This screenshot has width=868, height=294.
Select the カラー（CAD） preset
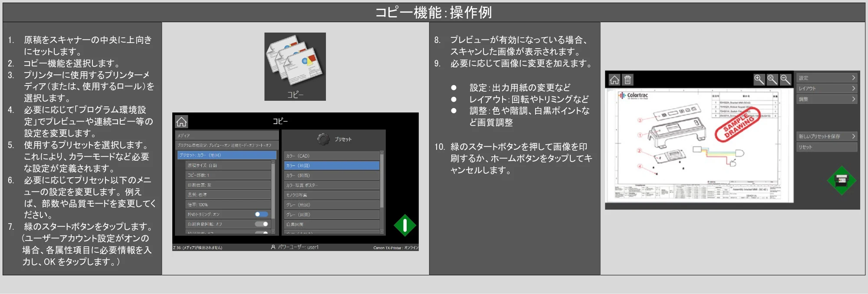[x=332, y=155]
